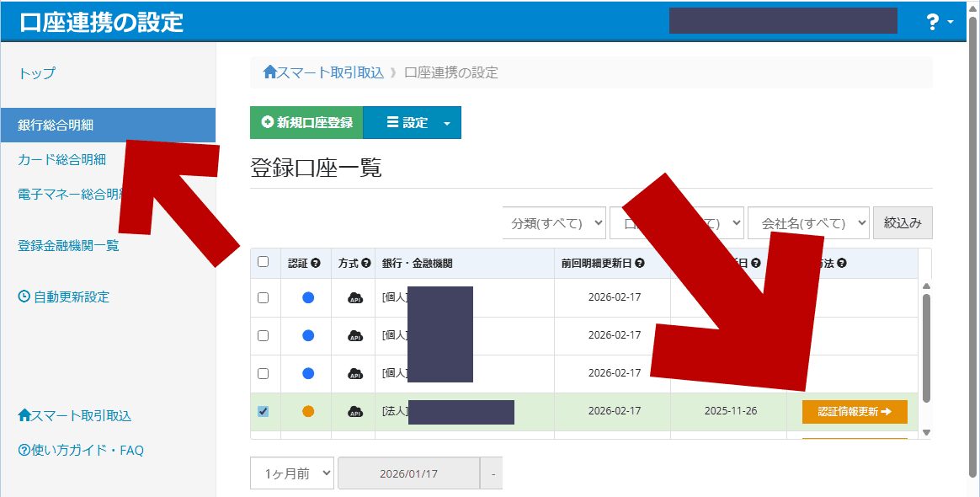980x497 pixels.
Task: Open the help question mark menu in header
Action: pyautogui.click(x=939, y=23)
